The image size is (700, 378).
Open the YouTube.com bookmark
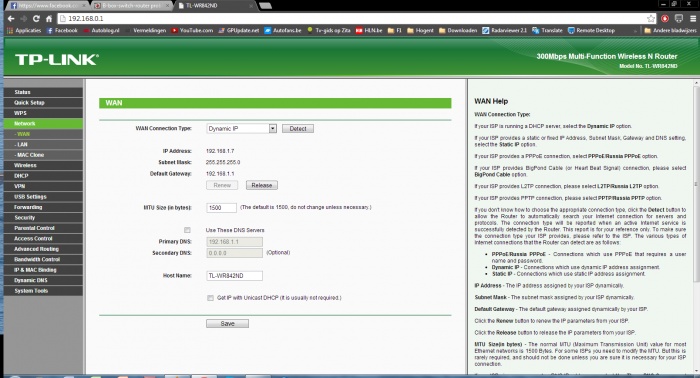point(192,30)
